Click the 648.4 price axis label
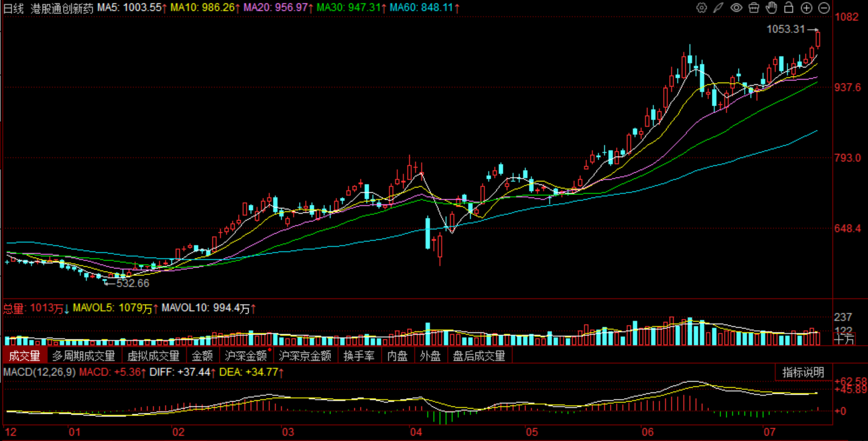868x441 pixels. 848,229
